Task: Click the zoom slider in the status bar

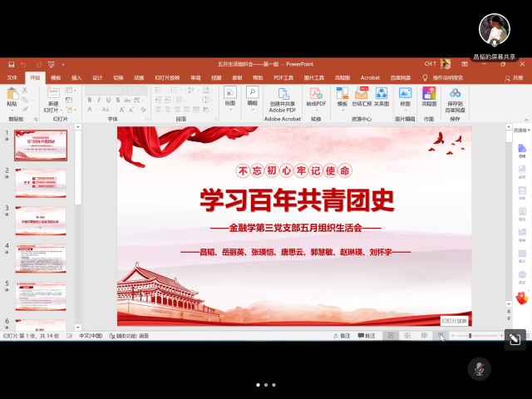Action: (470, 336)
